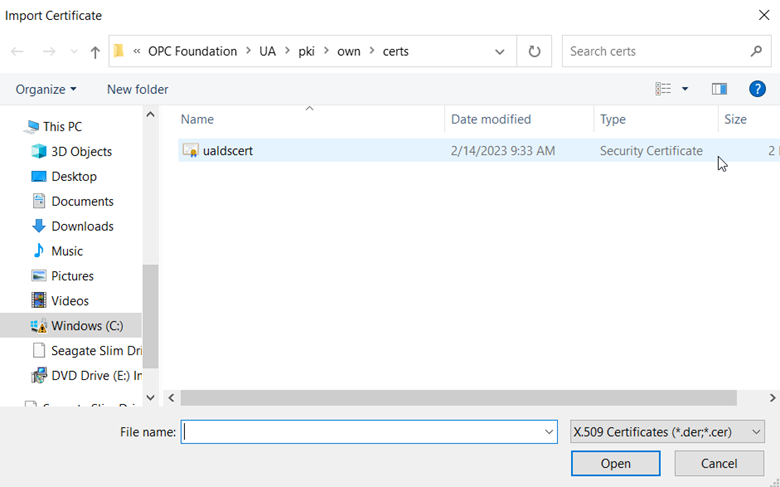
Task: Click the Security Certificate type cell
Action: (x=651, y=151)
